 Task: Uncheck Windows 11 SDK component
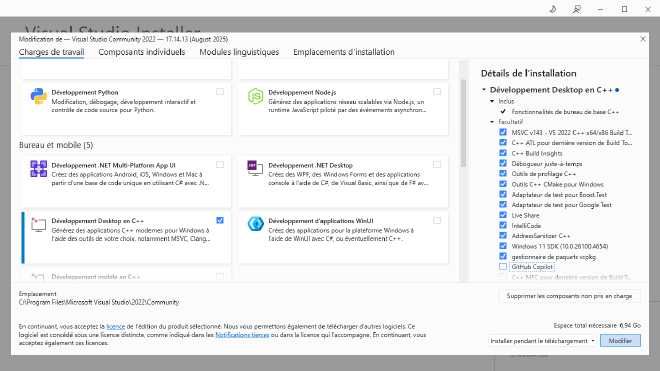point(503,246)
